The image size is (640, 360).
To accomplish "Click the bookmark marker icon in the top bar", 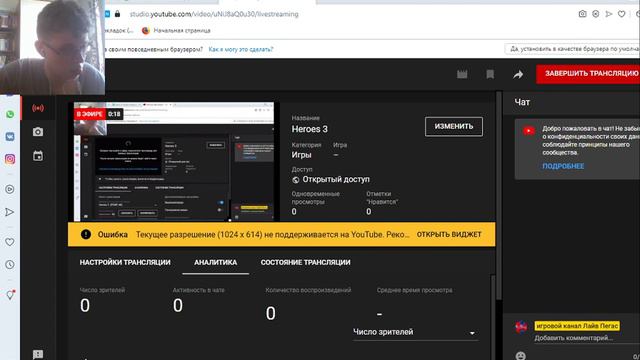I will [x=490, y=74].
